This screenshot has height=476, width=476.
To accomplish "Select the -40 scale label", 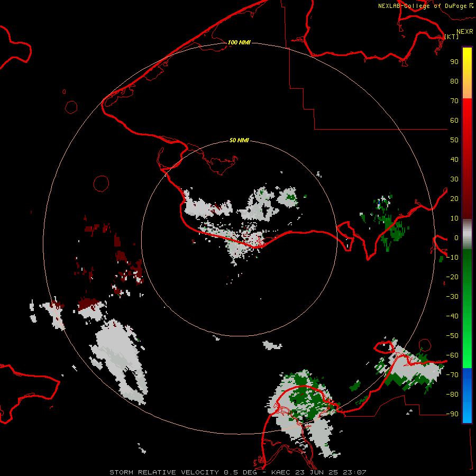I will 452,316.
